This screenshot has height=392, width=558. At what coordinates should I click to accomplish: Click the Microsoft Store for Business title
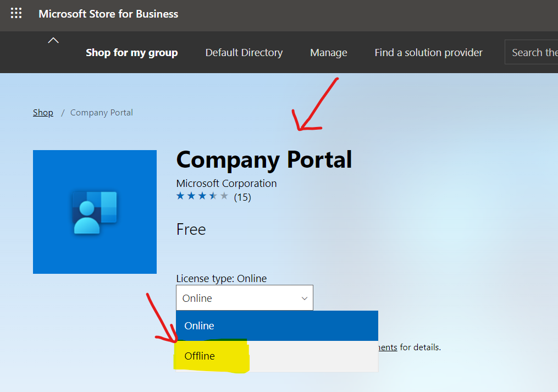[x=108, y=14]
